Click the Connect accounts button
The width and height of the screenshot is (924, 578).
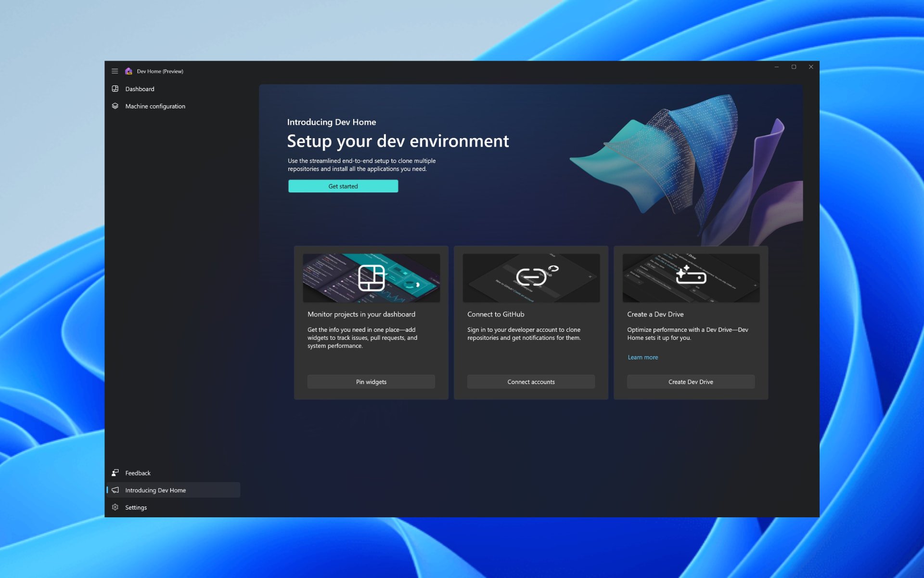[531, 381]
